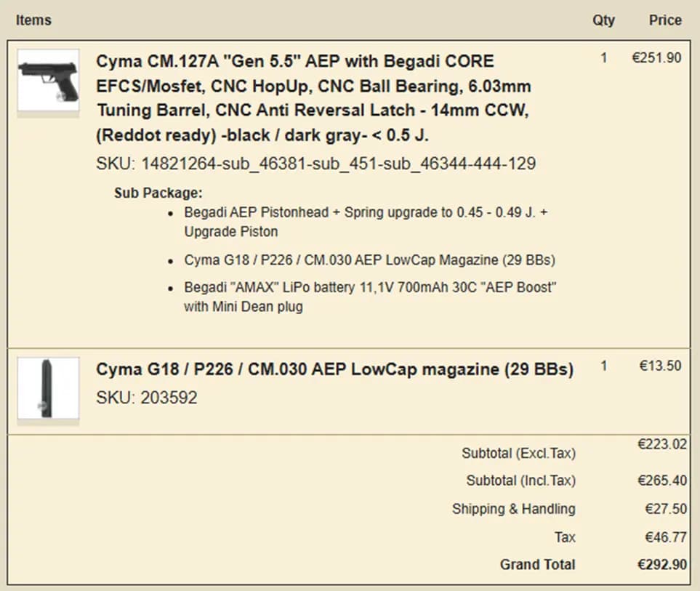Click the Price column header
This screenshot has height=591, width=700.
(x=665, y=20)
